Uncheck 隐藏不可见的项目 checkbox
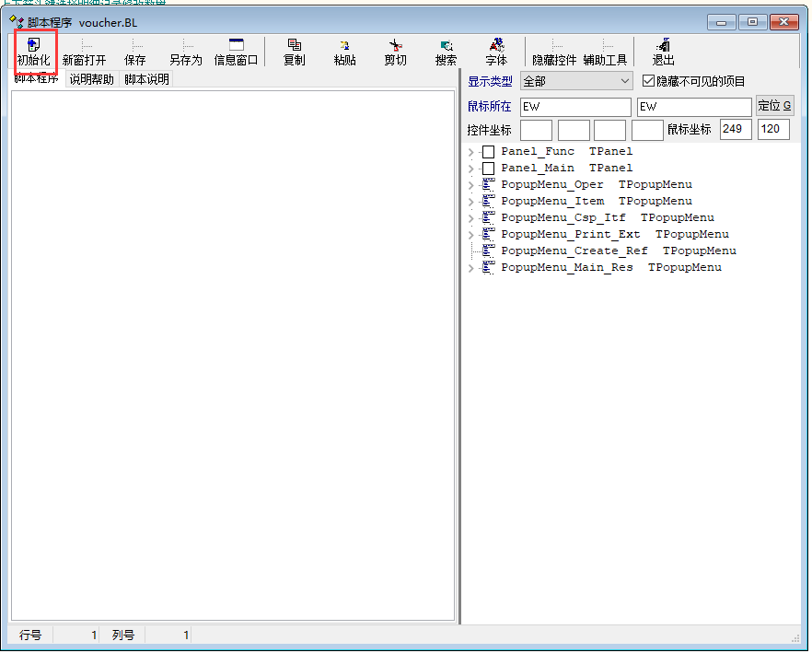The height and width of the screenshot is (653, 812). tap(649, 81)
